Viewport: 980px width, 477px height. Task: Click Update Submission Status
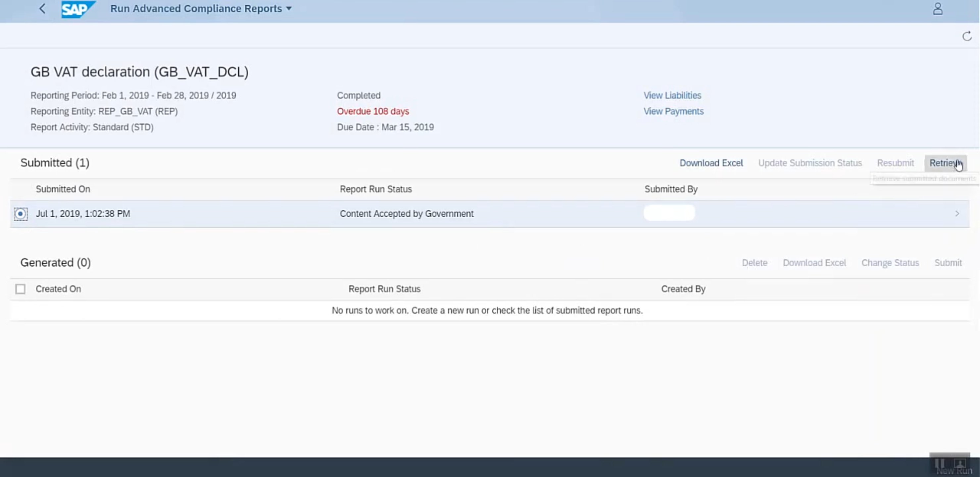pos(809,163)
